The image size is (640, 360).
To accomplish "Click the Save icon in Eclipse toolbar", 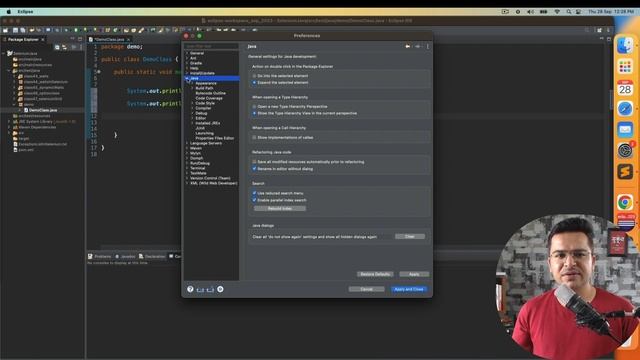I will (x=16, y=30).
